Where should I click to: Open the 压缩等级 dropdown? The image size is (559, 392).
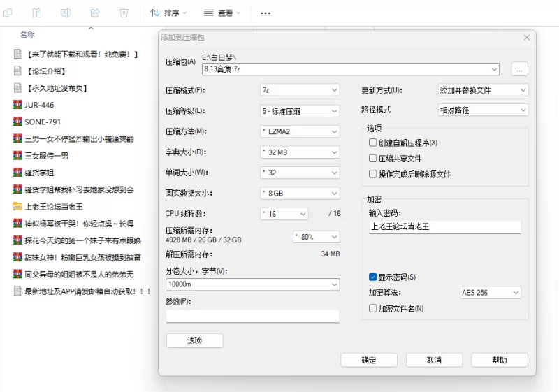tap(300, 111)
